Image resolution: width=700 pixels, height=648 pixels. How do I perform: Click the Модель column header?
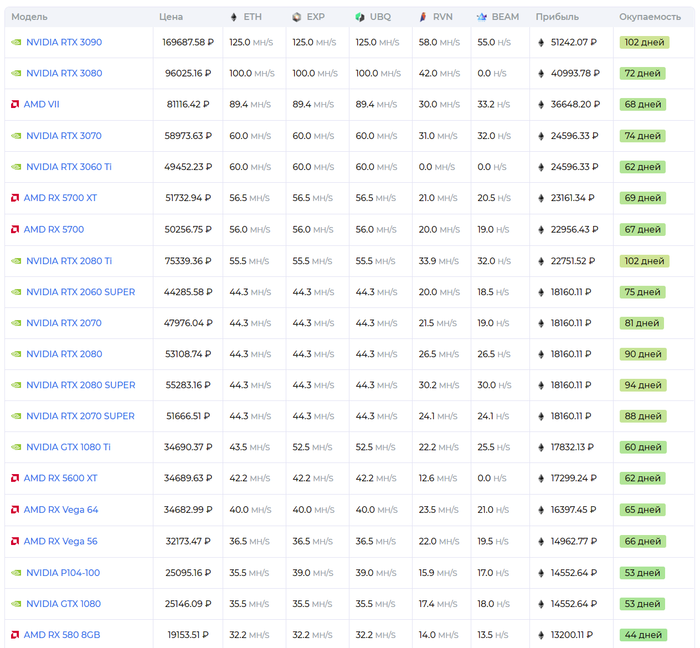click(29, 17)
